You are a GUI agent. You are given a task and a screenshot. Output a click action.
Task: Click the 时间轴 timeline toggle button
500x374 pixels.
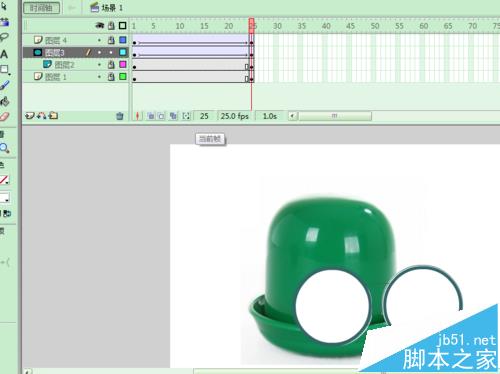(x=42, y=8)
